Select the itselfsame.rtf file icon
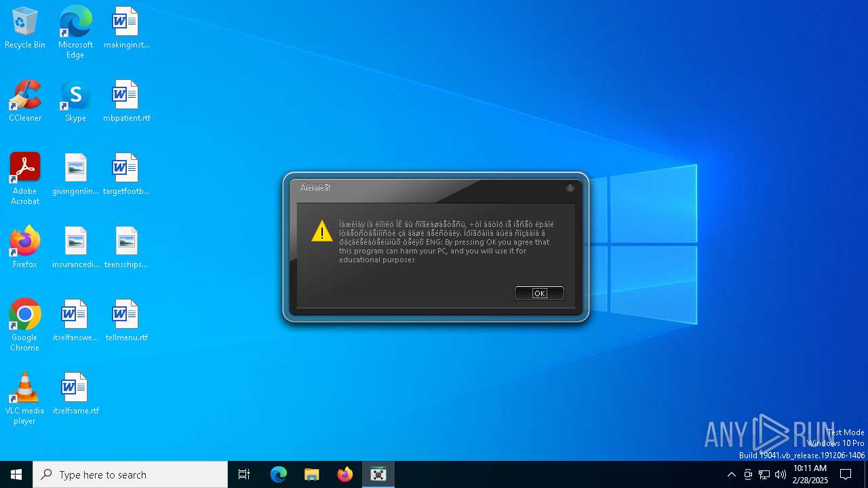Screen dimensions: 868x488 75,394
